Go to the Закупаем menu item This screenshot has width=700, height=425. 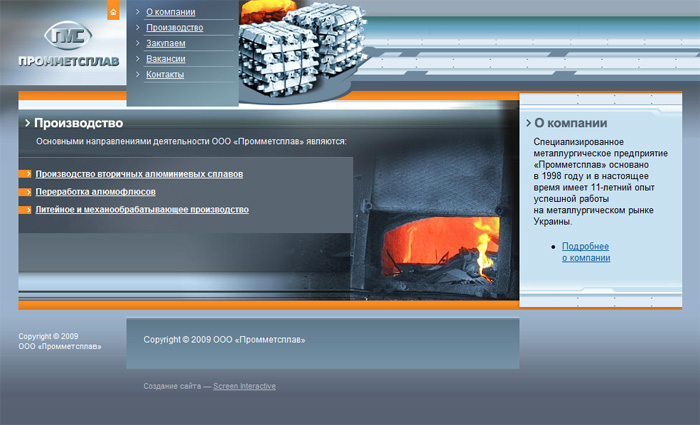click(x=166, y=43)
